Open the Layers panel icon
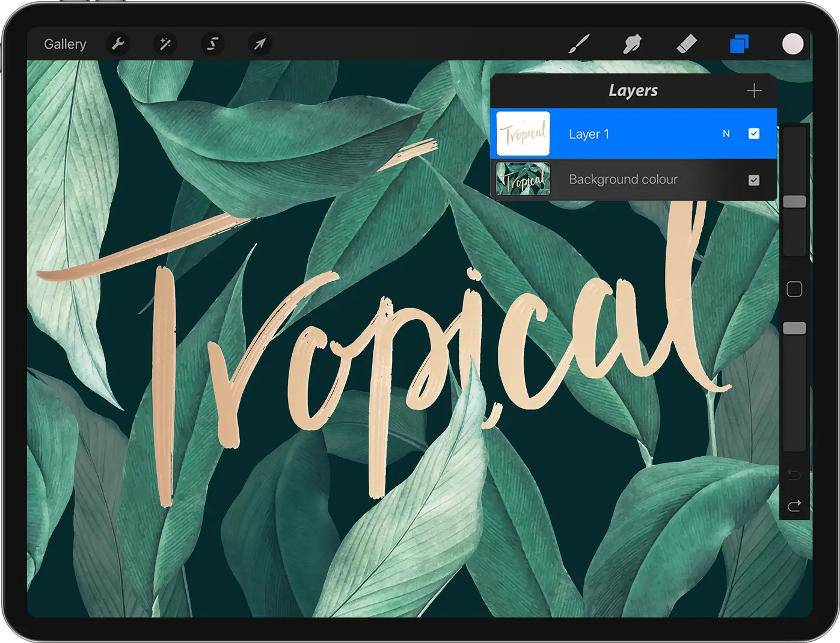Screen dimensions: 840x643 [x=738, y=43]
